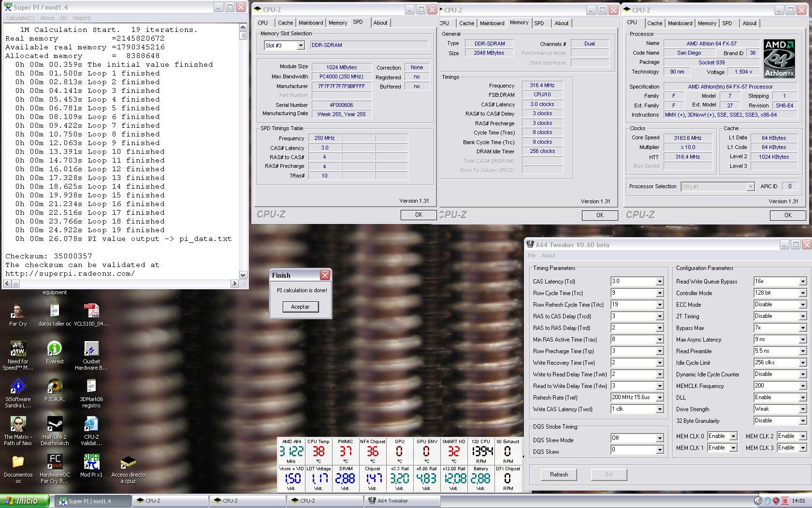The height and width of the screenshot is (508, 812).
Task: Open the Documentos oc folder
Action: (x=18, y=462)
